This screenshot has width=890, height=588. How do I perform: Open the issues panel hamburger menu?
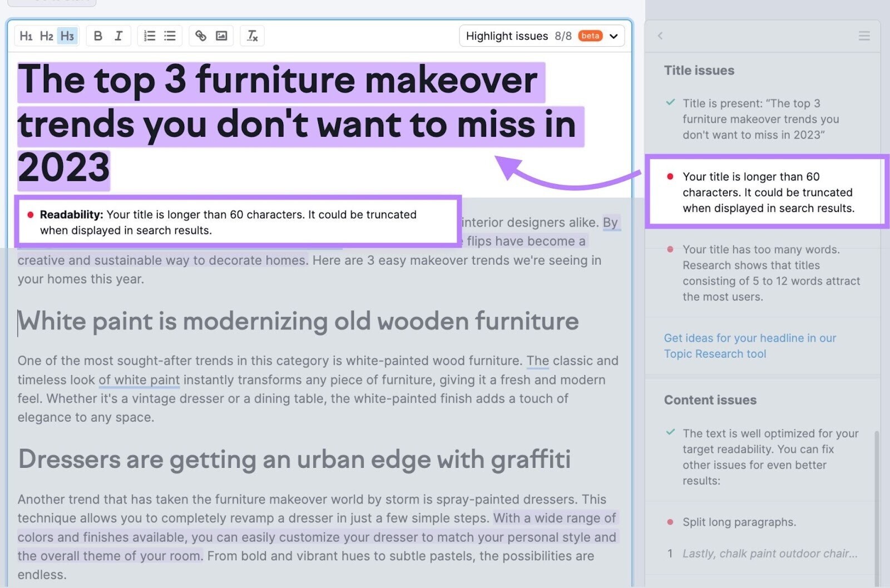(x=864, y=36)
